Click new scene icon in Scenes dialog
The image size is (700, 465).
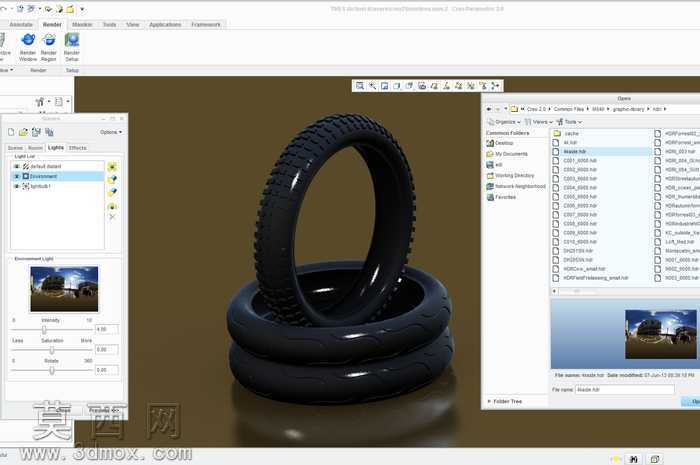[x=11, y=132]
